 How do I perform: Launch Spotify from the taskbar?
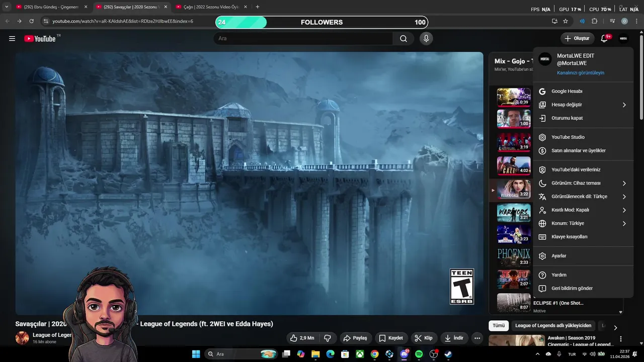tap(419, 354)
